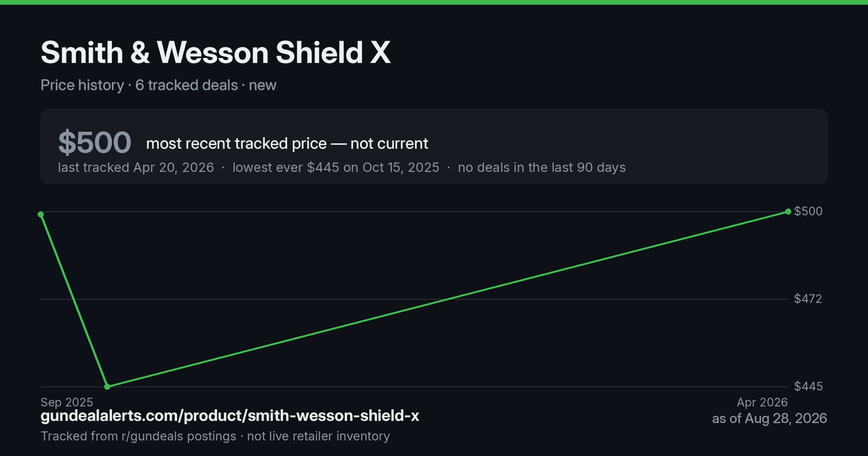Click 'lowest ever $445 on Oct 15, 2025'
This screenshot has height=456, width=868.
(x=336, y=167)
